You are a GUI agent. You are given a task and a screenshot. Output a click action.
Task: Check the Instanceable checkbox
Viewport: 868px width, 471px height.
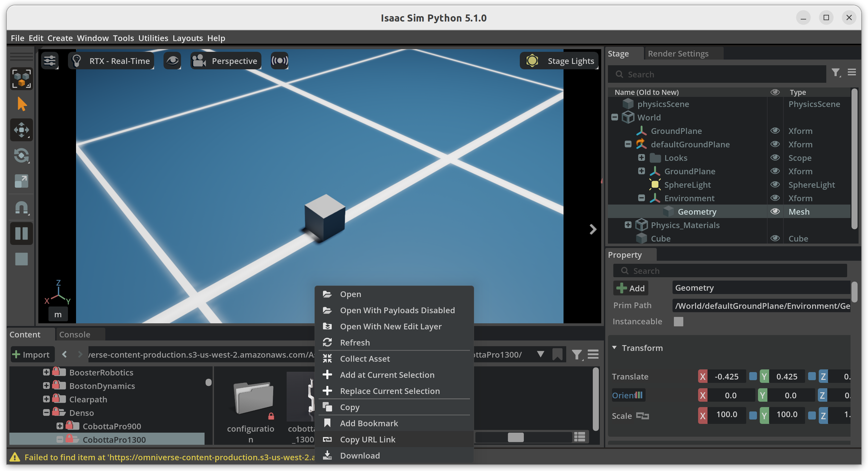[x=678, y=321]
